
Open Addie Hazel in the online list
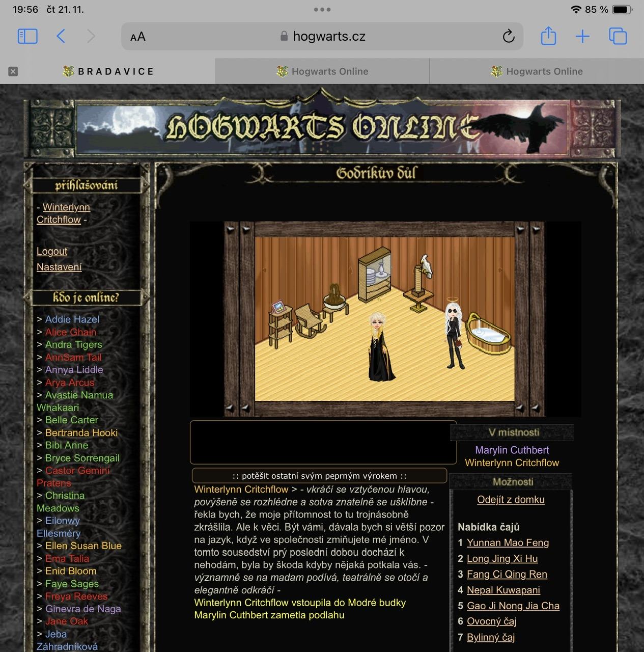[x=72, y=319]
